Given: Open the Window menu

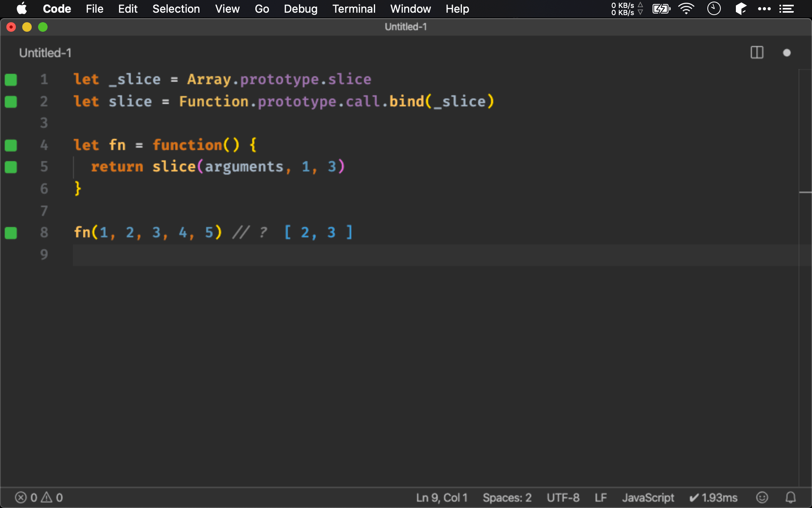Looking at the screenshot, I should (409, 9).
